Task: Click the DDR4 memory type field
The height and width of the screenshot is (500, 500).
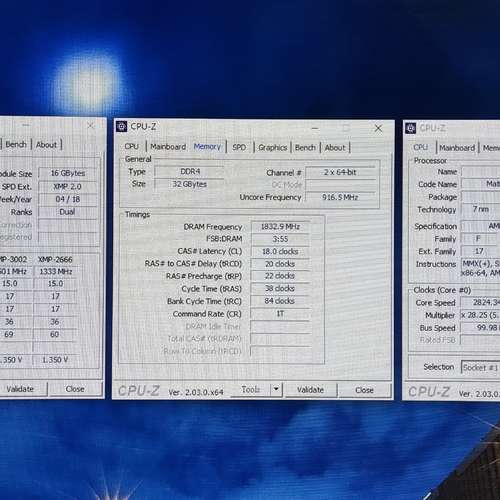Action: pos(190,172)
